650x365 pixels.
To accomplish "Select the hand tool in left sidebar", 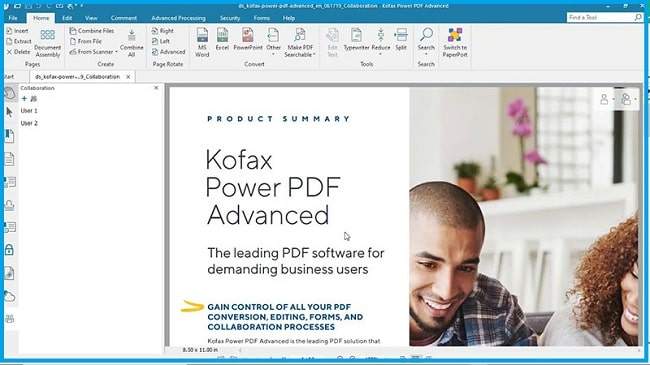I will (10, 93).
